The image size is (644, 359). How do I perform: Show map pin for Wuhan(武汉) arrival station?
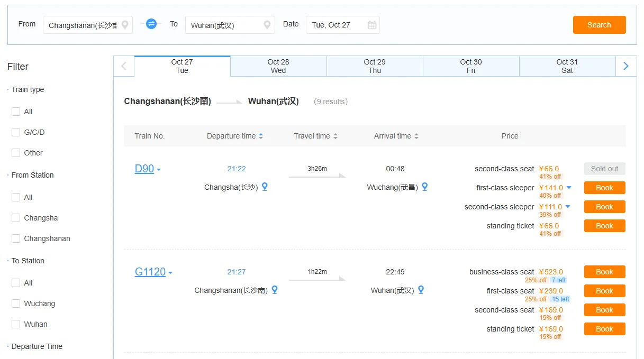421,290
